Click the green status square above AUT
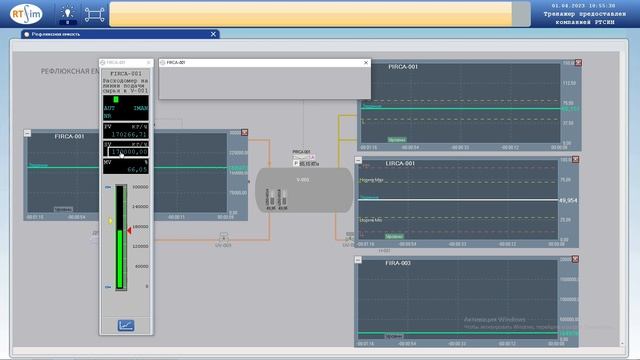This screenshot has width=640, height=360. [x=116, y=99]
